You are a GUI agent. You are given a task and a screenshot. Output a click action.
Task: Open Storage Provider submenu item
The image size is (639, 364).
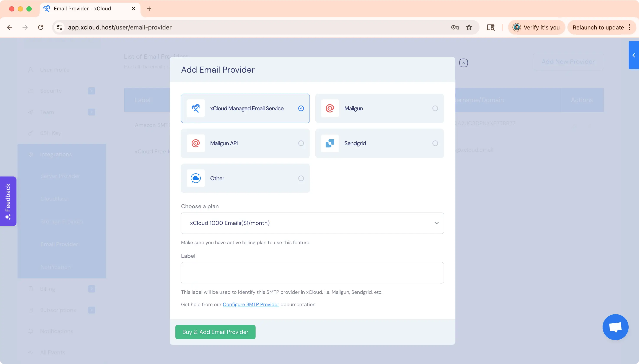coord(62,221)
